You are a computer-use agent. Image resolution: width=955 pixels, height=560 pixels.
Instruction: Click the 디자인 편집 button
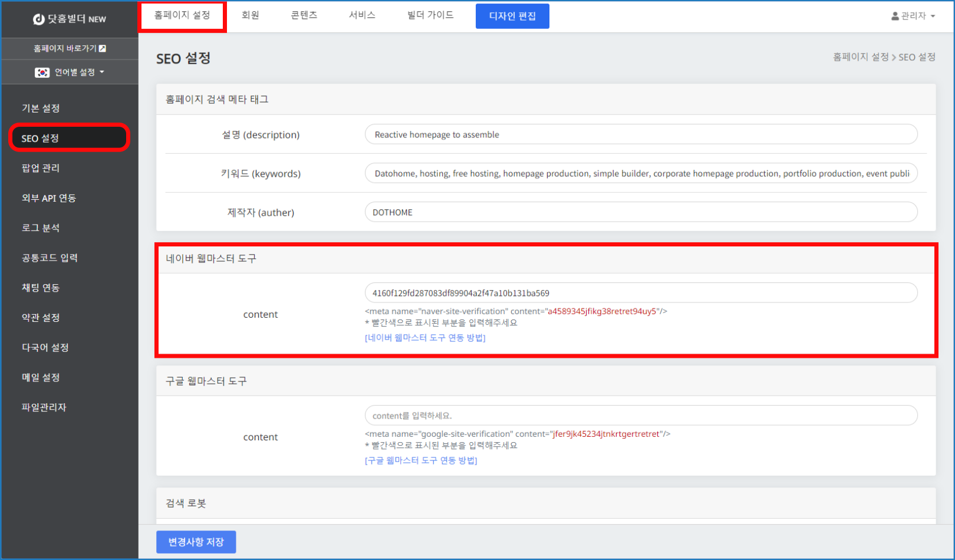tap(512, 16)
